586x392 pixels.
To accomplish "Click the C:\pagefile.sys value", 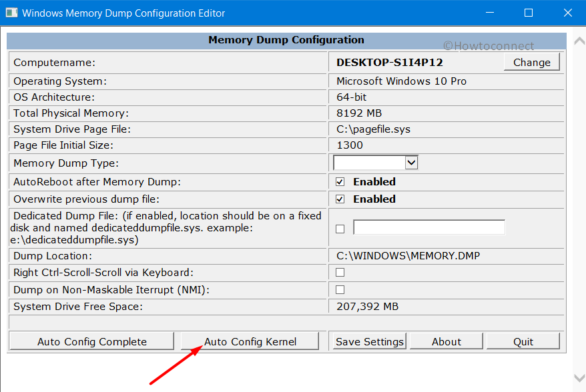I will point(373,129).
